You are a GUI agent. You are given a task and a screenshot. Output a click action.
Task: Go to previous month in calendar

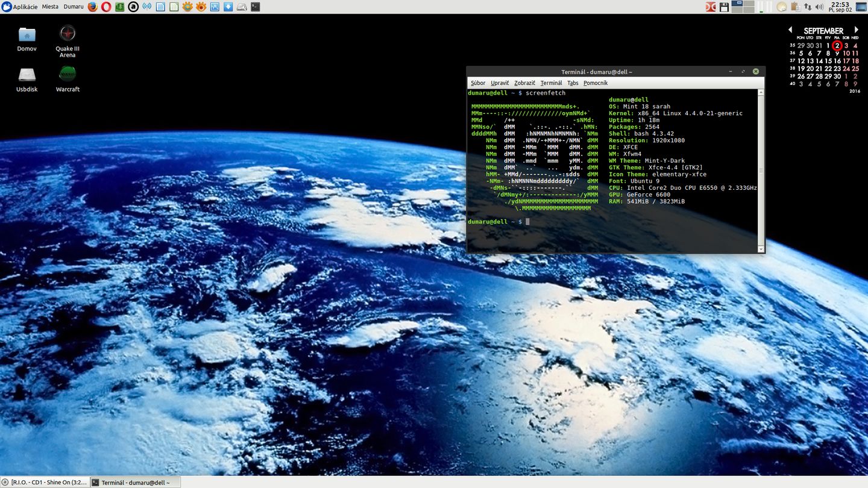click(x=790, y=30)
